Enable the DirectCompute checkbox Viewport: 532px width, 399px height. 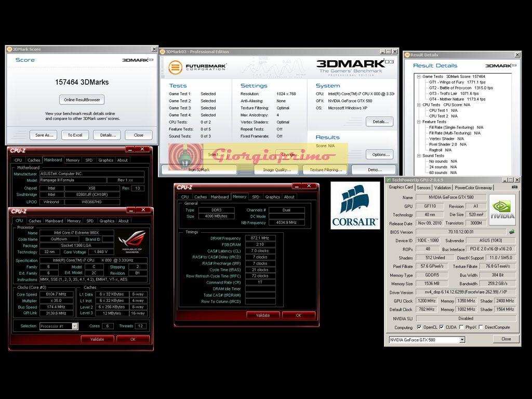481,327
